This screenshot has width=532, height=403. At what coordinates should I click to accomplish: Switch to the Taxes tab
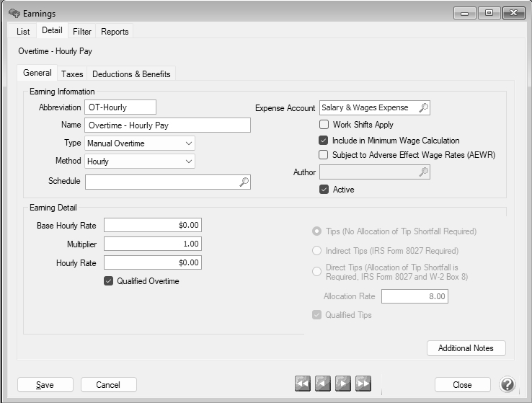pyautogui.click(x=72, y=74)
